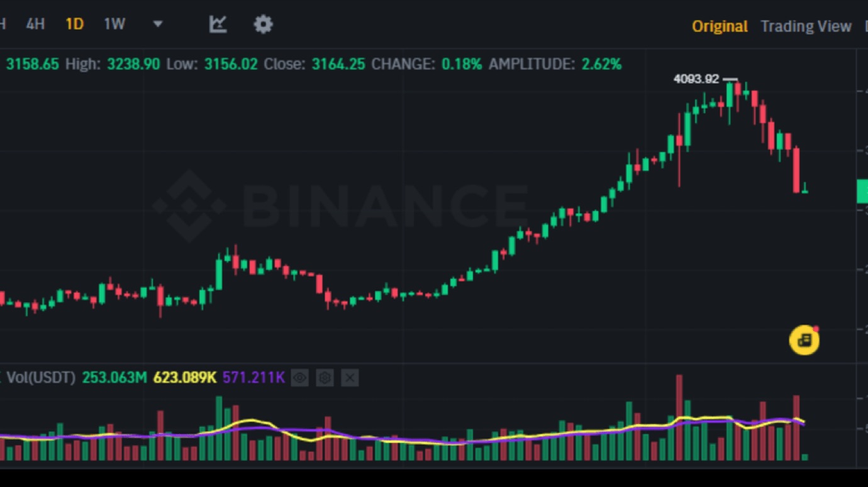The width and height of the screenshot is (868, 487).
Task: Click the green current price tag on axis
Action: 862,191
